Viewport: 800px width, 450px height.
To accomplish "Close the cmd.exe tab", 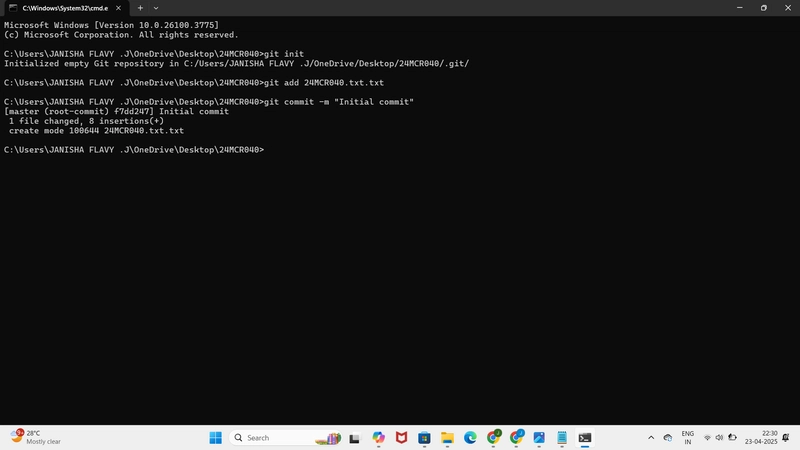I will [x=118, y=8].
